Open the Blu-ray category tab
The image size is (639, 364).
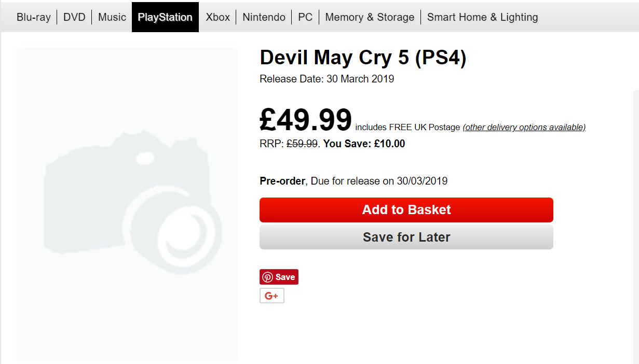tap(34, 17)
